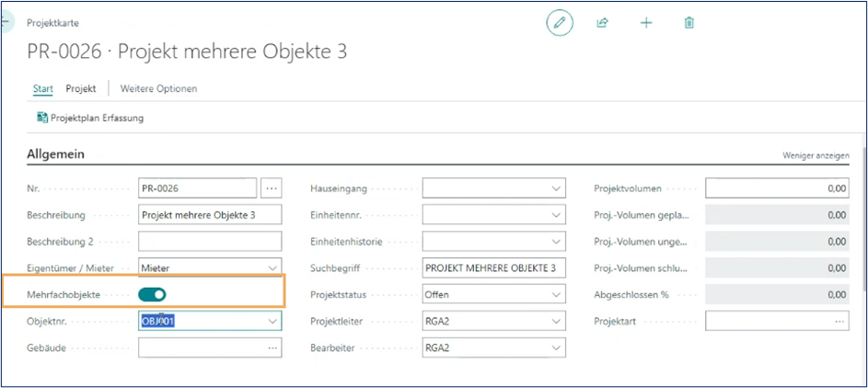Click the ellipsis in the Projektart field

point(839,322)
